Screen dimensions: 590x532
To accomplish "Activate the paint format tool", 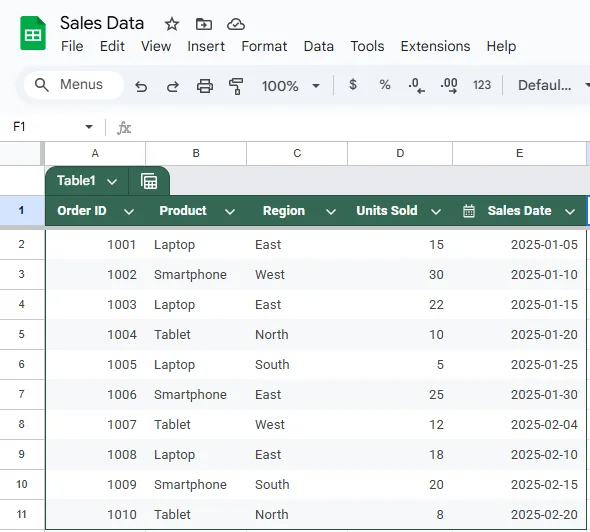I will 236,86.
